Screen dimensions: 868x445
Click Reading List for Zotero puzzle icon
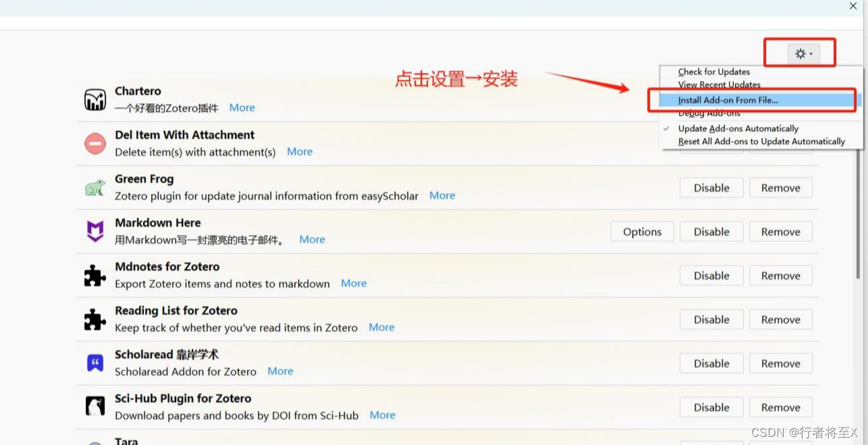[x=95, y=319]
